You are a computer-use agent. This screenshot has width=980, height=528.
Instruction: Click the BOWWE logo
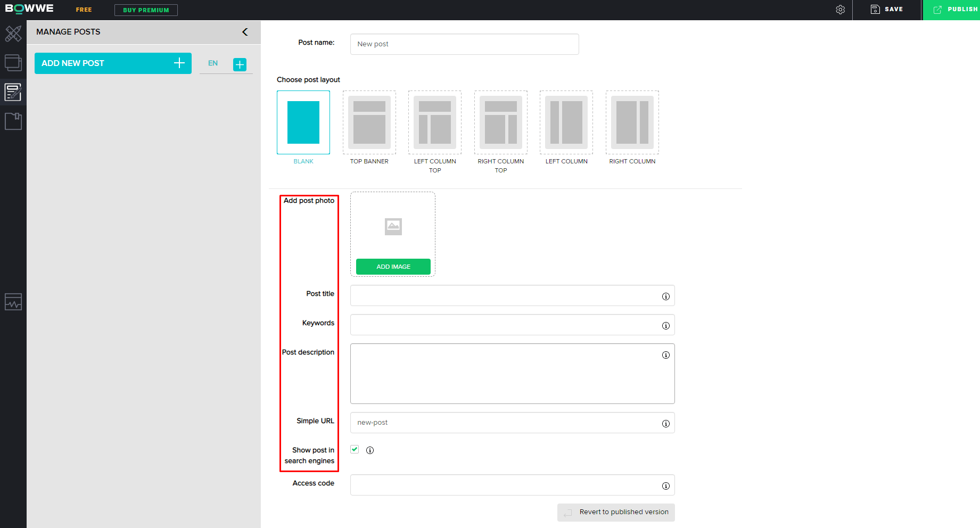pos(29,9)
